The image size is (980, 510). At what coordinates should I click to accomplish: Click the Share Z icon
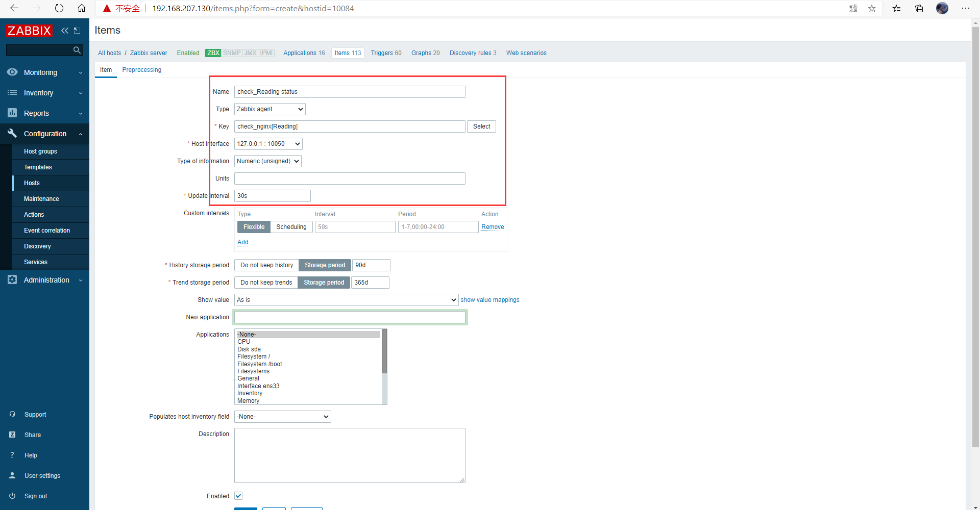tap(12, 435)
